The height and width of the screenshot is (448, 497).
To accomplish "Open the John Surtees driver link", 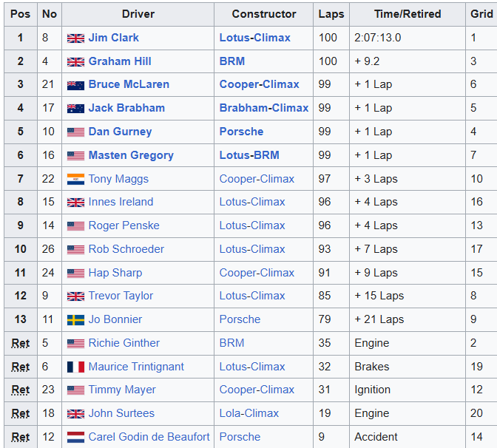I will pos(121,413).
